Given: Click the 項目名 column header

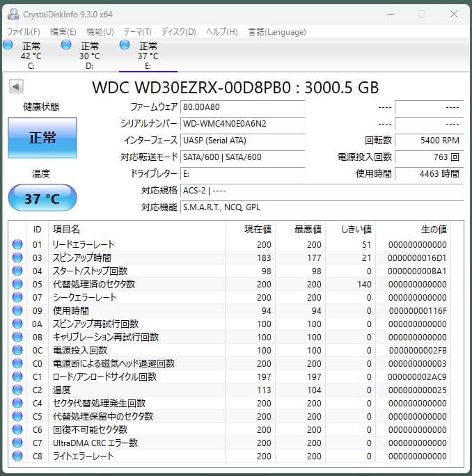Looking at the screenshot, I should pos(136,229).
